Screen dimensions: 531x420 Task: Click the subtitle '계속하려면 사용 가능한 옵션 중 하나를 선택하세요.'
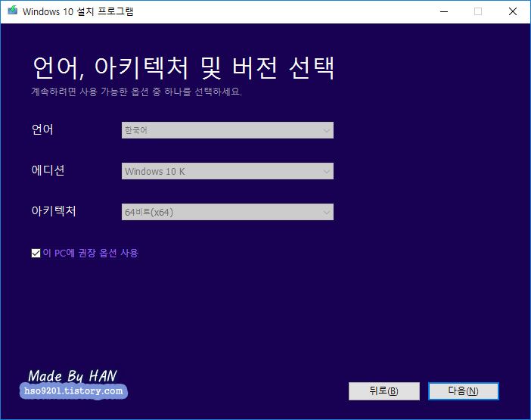137,92
